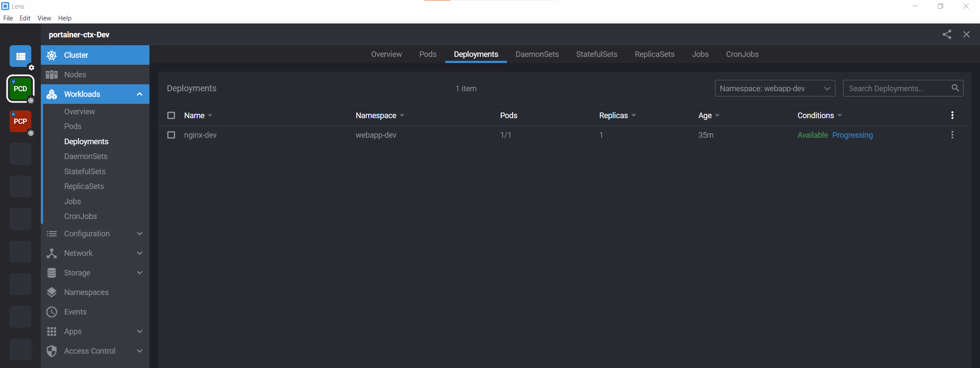Select the PCP cluster icon

click(20, 121)
